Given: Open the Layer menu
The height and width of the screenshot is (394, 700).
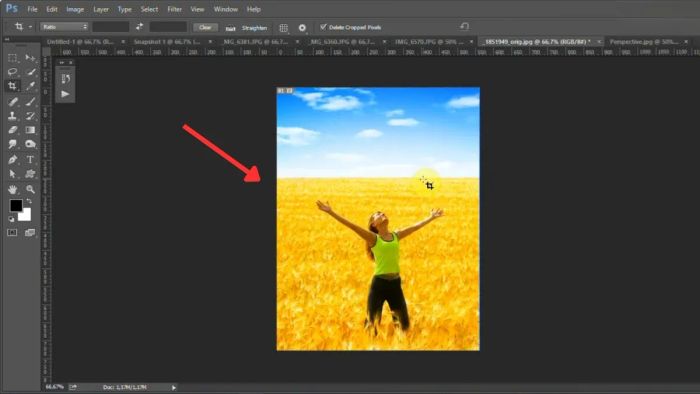Looking at the screenshot, I should pyautogui.click(x=101, y=9).
